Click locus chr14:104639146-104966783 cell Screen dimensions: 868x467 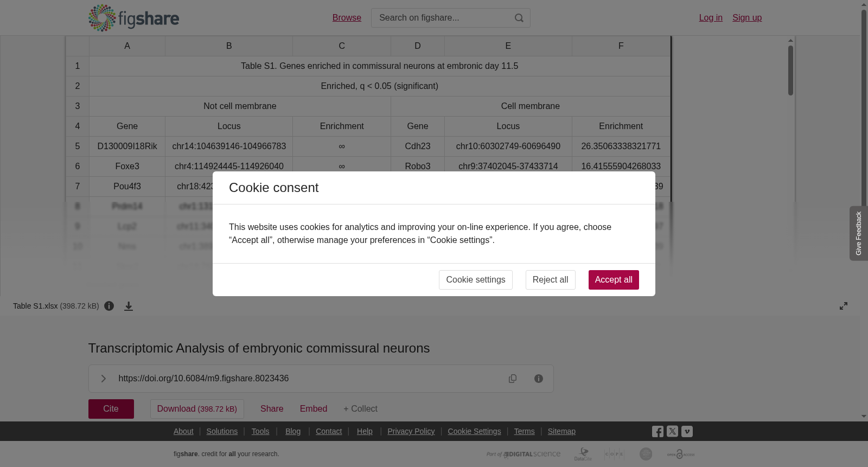click(x=229, y=146)
